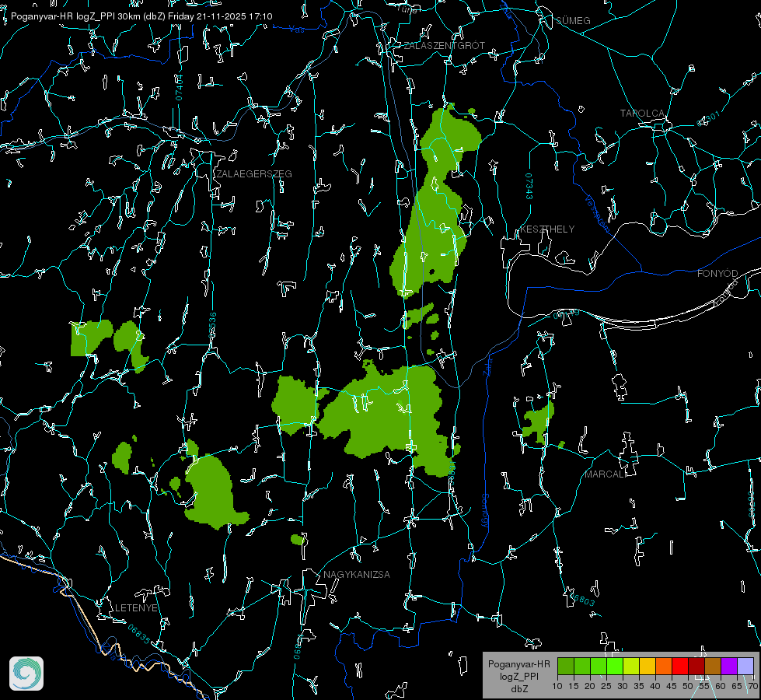Pick the lavender 65–70 dBZ legend swatch
The width and height of the screenshot is (761, 700).
coord(745,666)
